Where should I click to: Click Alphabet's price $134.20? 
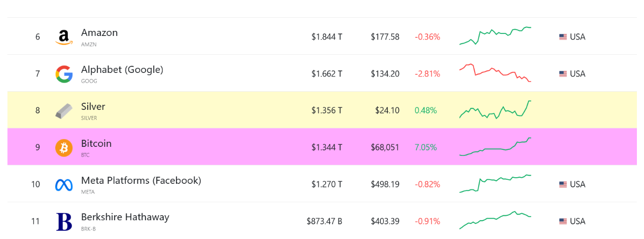pyautogui.click(x=385, y=74)
